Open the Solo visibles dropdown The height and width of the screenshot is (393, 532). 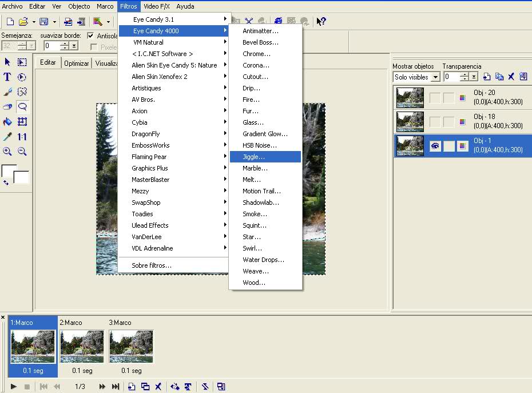click(435, 77)
